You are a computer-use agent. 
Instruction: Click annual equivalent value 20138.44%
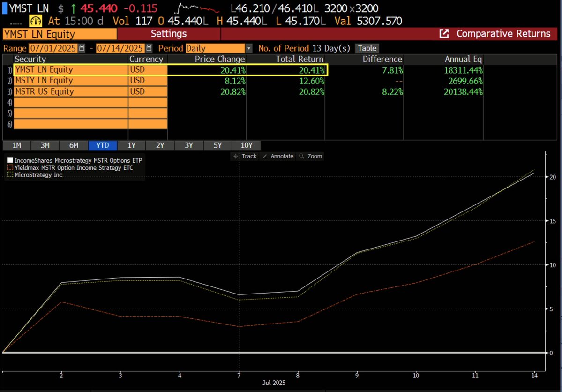pyautogui.click(x=464, y=92)
